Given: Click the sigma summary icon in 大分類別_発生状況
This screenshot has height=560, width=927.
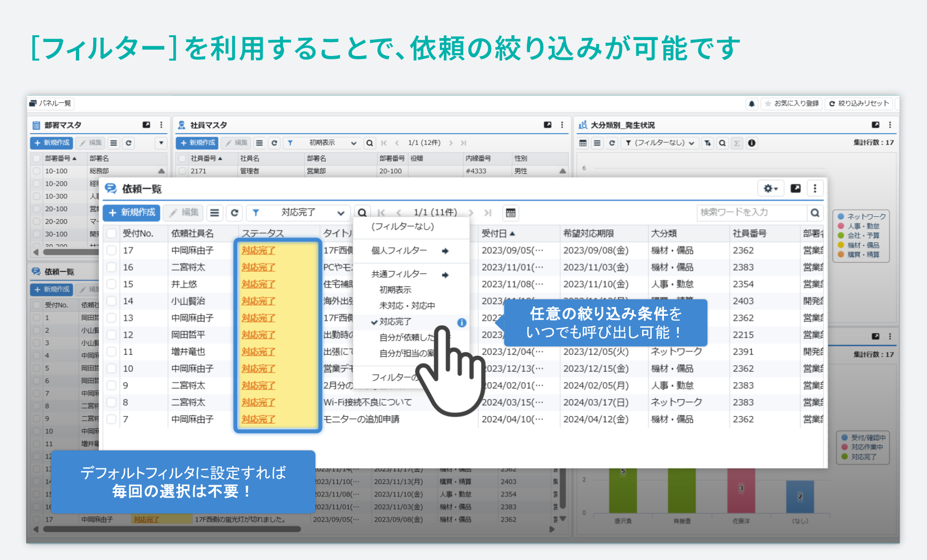Looking at the screenshot, I should 737,143.
